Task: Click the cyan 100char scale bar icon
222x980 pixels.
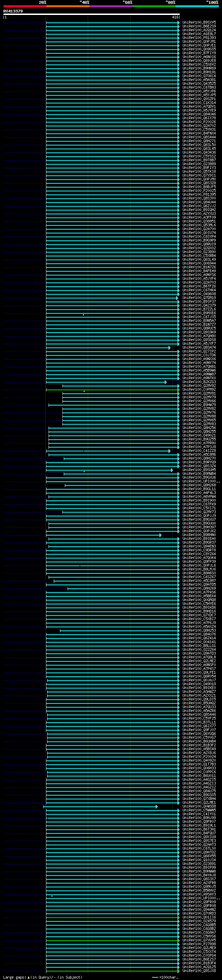Action: click(155, 977)
